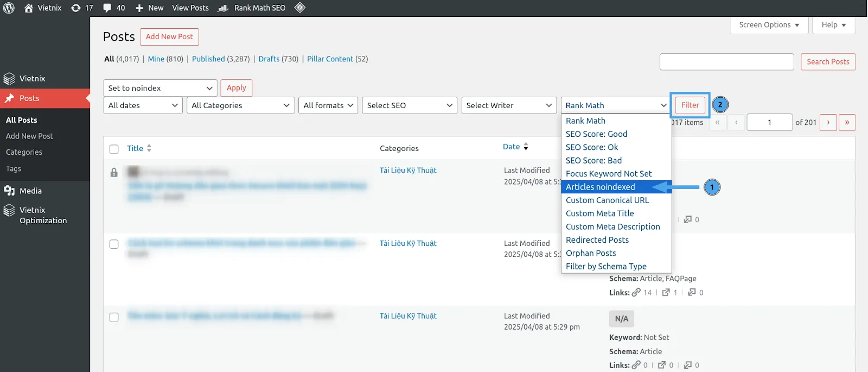
Task: Select Custom Canonical URL option
Action: [x=616, y=200]
